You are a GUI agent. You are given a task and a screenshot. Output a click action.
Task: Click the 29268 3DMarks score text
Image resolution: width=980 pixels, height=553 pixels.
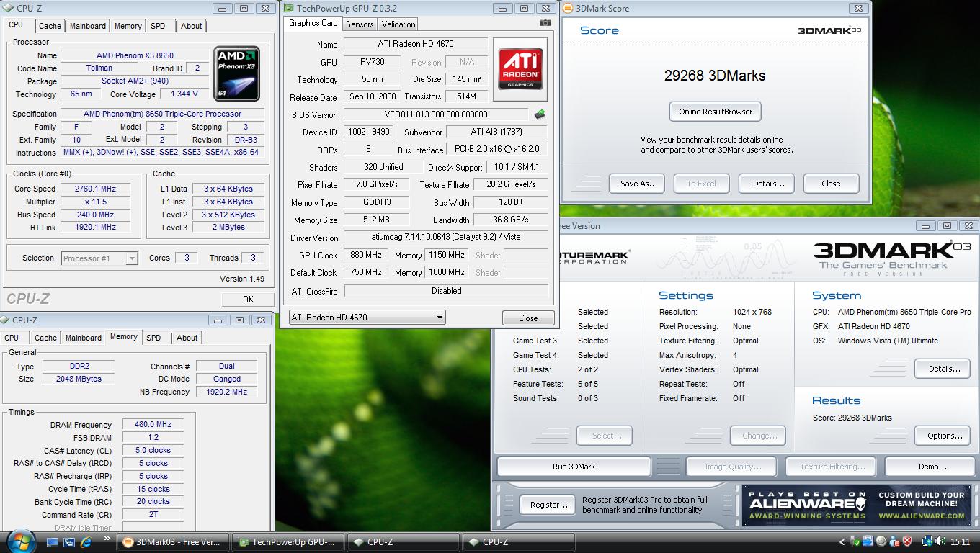coord(715,76)
